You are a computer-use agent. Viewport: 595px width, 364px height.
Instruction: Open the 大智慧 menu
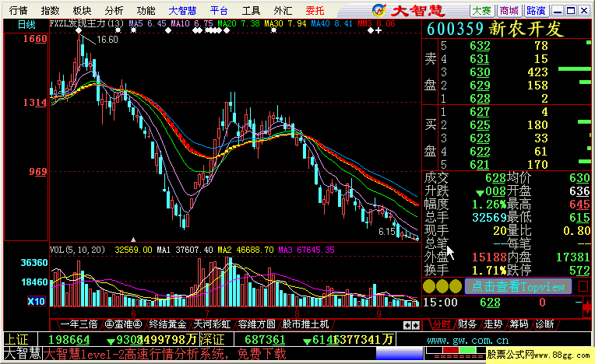pos(182,11)
